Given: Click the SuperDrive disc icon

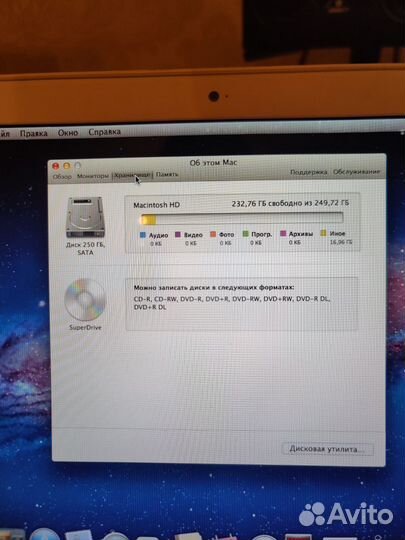Looking at the screenshot, I should [x=85, y=300].
